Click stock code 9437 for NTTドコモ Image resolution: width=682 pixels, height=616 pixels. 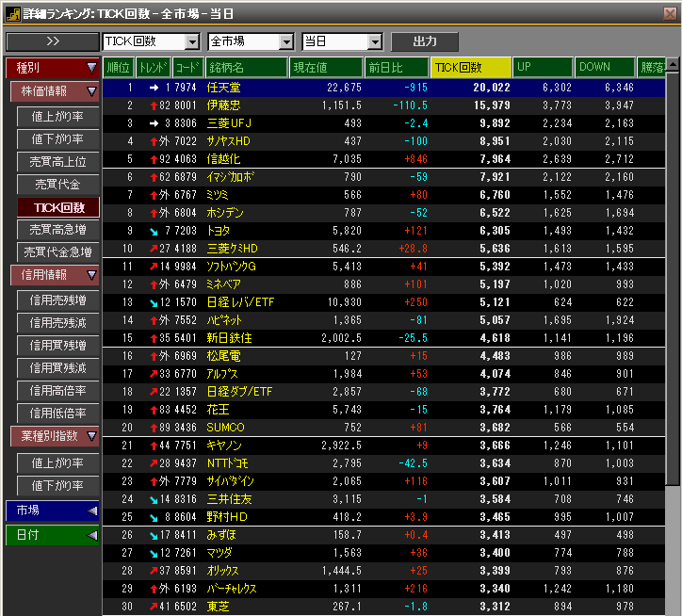186,463
